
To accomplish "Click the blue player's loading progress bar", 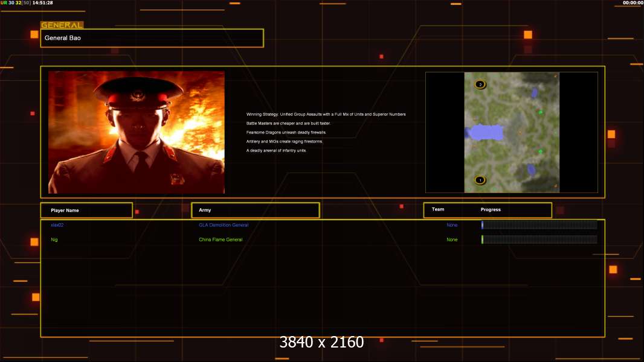I will pyautogui.click(x=539, y=224).
